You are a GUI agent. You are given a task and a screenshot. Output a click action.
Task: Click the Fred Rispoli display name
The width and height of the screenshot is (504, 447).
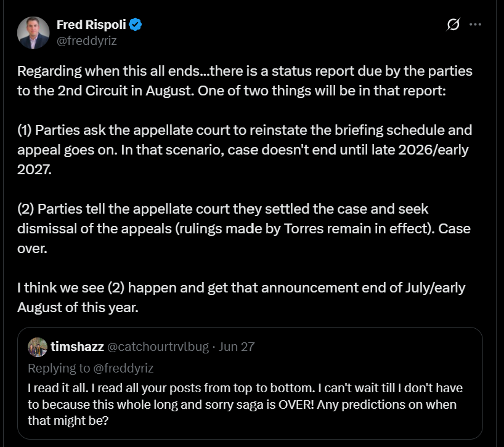(91, 25)
